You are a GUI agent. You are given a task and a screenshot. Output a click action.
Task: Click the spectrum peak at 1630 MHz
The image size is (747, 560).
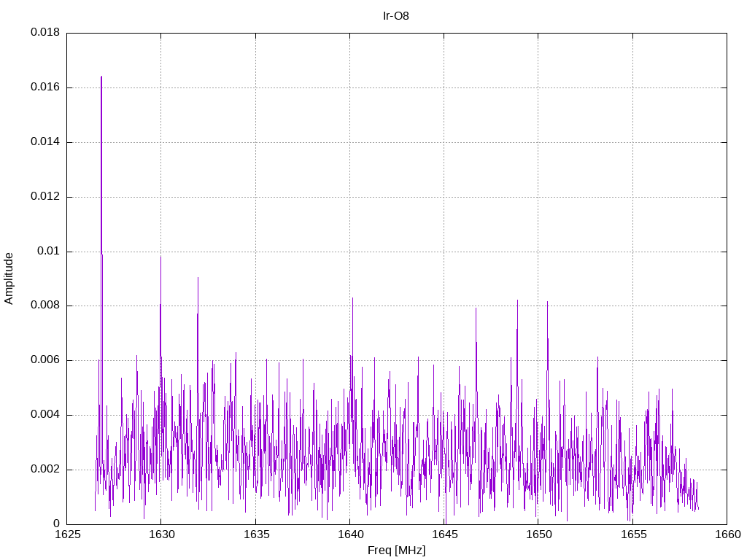point(160,257)
